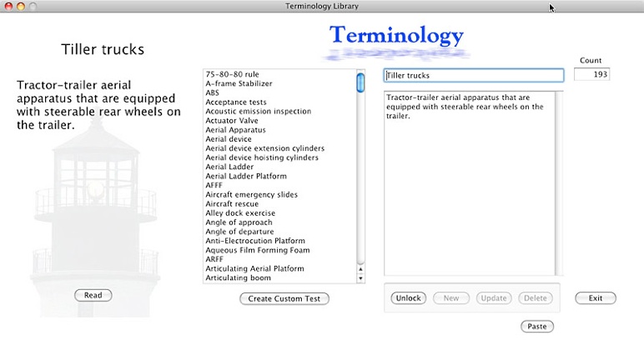Click the list scroll down arrow
Screen dimensions: 644x340
360,278
